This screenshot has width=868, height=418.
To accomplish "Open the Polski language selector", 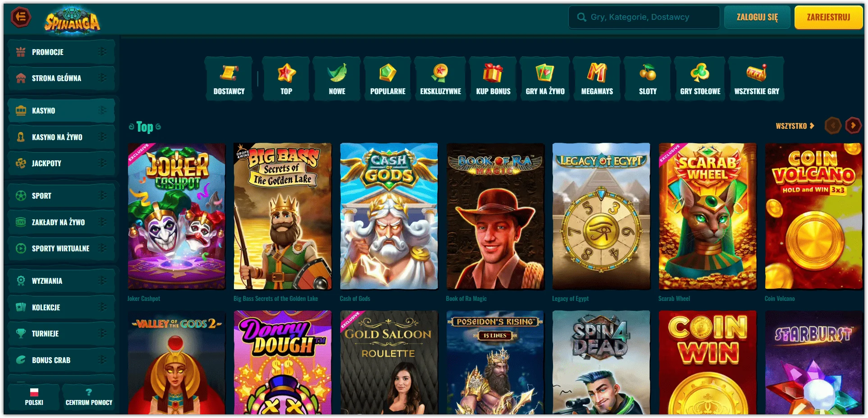I will click(x=34, y=397).
